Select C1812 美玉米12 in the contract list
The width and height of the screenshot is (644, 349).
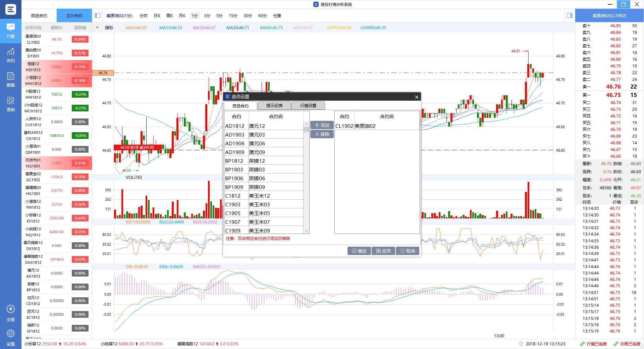pyautogui.click(x=264, y=196)
